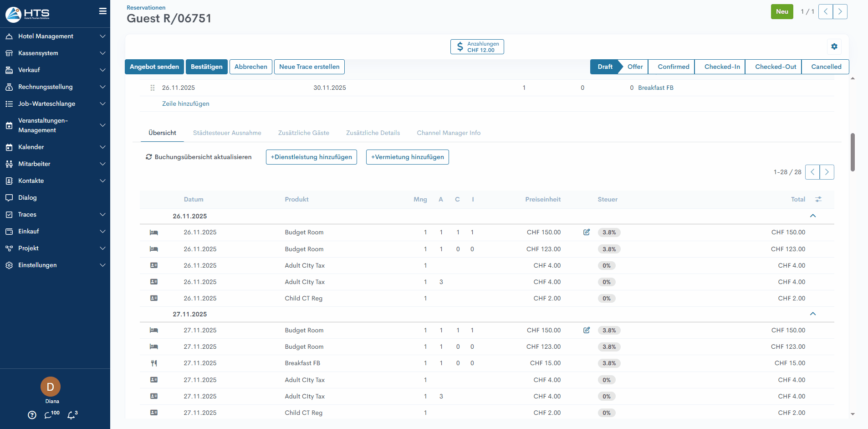Open column options icon next to Total
The width and height of the screenshot is (868, 429).
click(818, 199)
